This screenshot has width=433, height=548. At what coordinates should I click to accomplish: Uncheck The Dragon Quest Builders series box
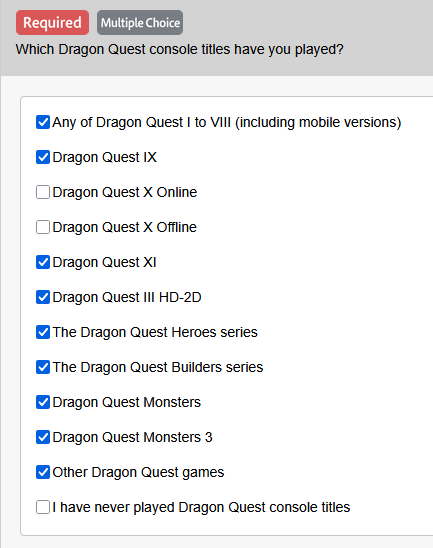pyautogui.click(x=43, y=367)
